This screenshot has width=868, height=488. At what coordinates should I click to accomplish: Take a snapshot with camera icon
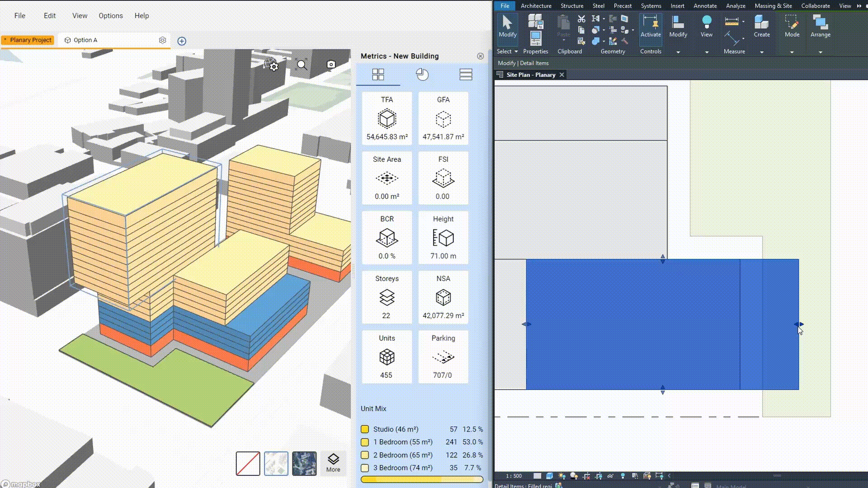click(x=331, y=65)
